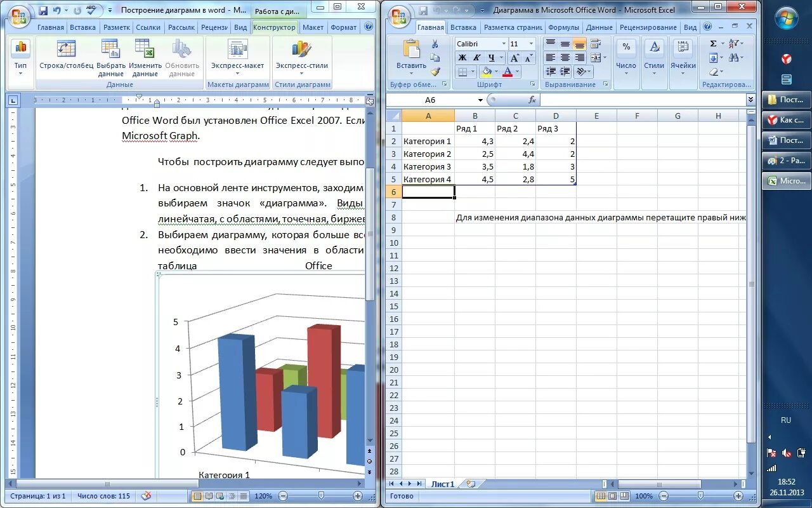The image size is (812, 508).
Task: Click Выбрать данные in Word ribbon
Action: 111,57
